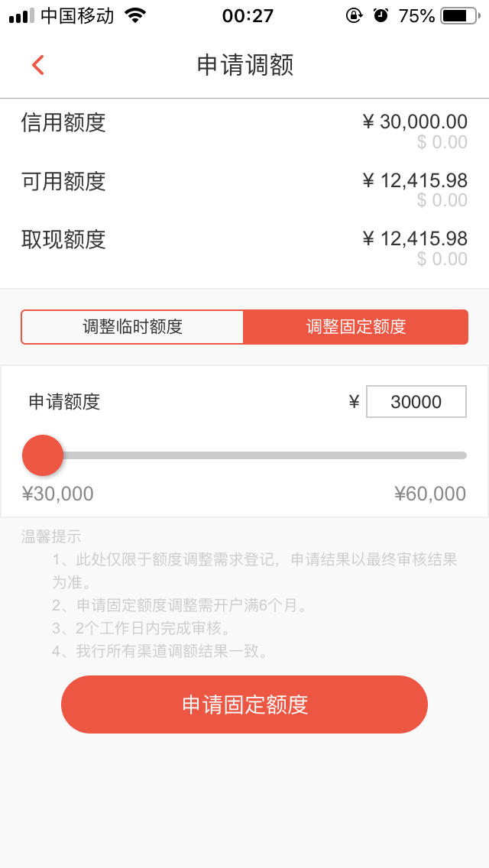Tap the alarm clock status icon
The width and height of the screenshot is (489, 868).
click(x=381, y=15)
